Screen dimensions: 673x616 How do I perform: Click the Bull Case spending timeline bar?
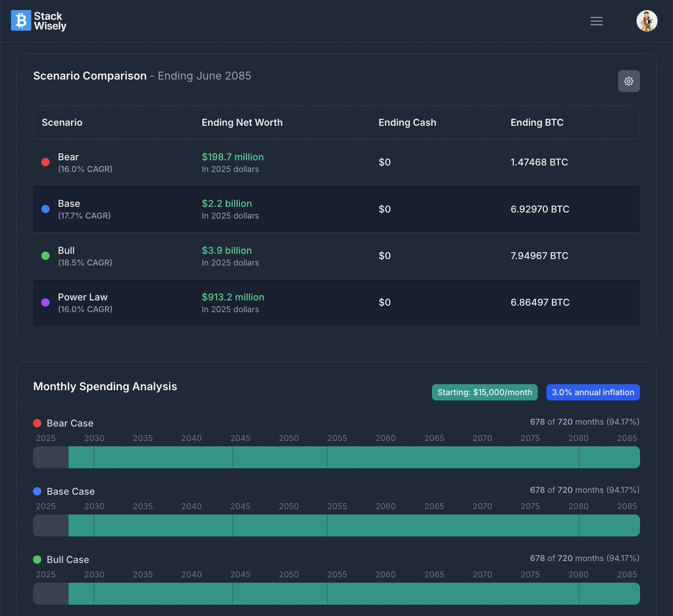point(336,594)
